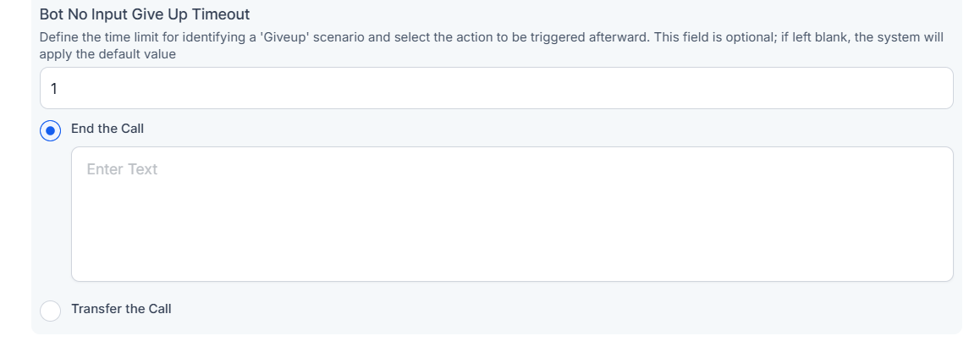Focus the Give Up Timeout input field
Screen dimensions: 980x347
coord(496,88)
